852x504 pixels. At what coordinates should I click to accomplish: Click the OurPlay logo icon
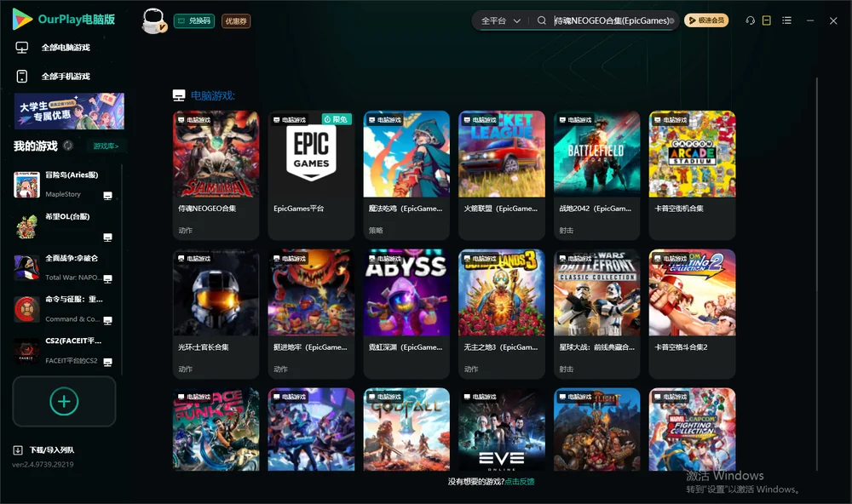22,20
